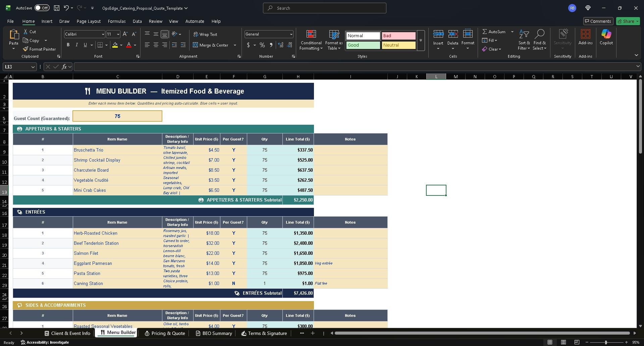Apply Underline formatting
This screenshot has height=346, width=644.
coord(85,45)
